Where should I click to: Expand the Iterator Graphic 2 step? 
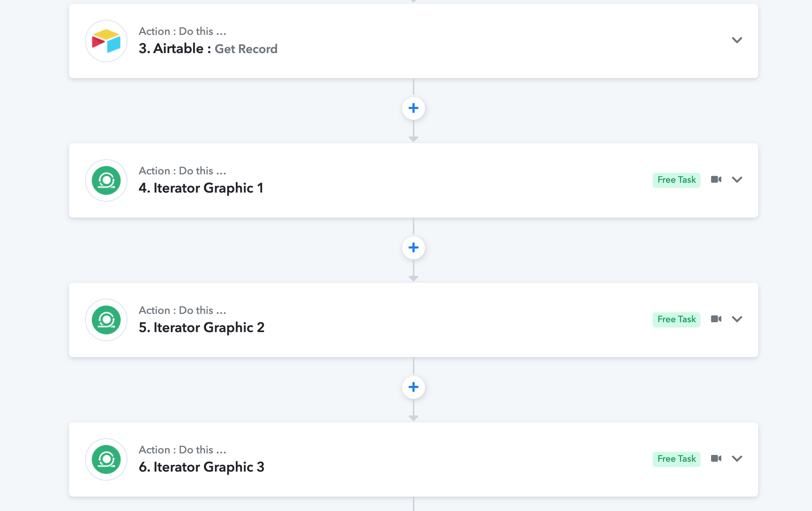(737, 319)
